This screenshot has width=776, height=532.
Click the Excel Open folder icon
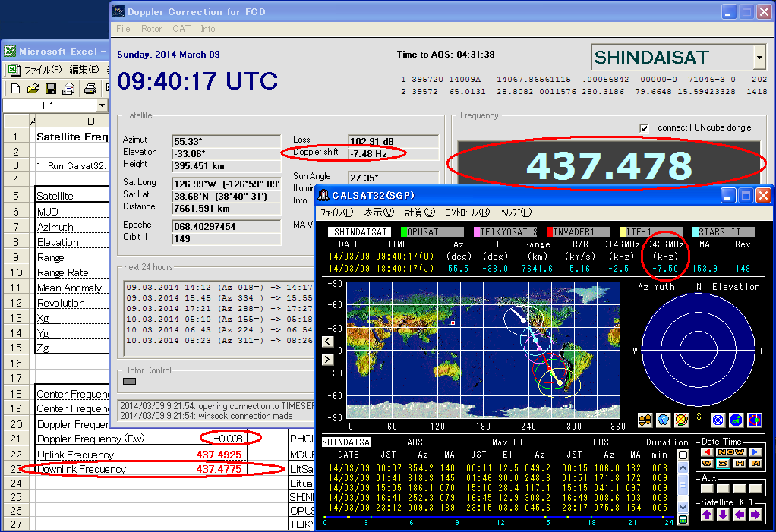click(x=33, y=89)
